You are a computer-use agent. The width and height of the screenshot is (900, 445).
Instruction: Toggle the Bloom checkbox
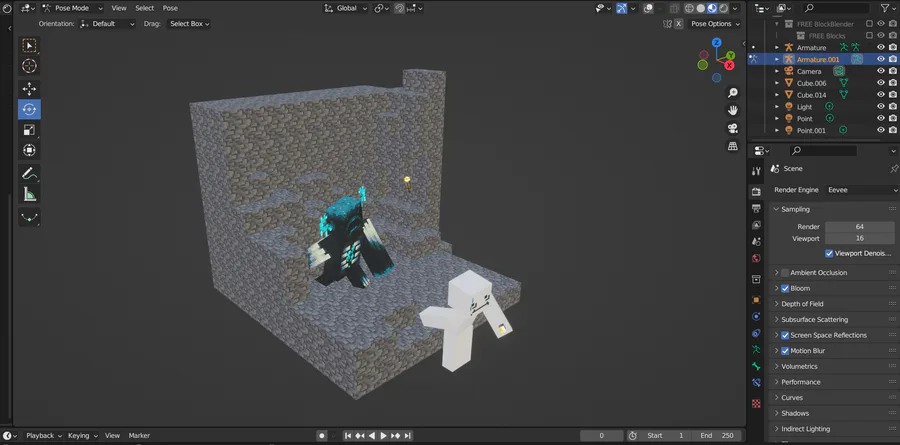tap(785, 288)
